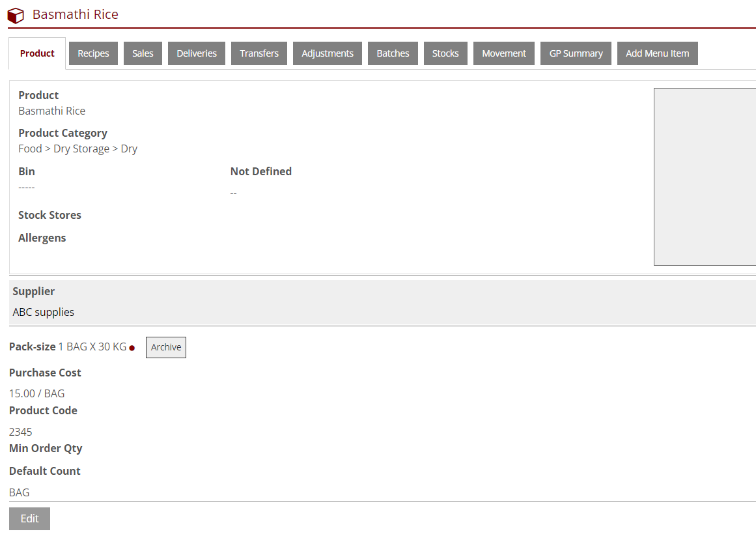Open the Movement tab

504,53
